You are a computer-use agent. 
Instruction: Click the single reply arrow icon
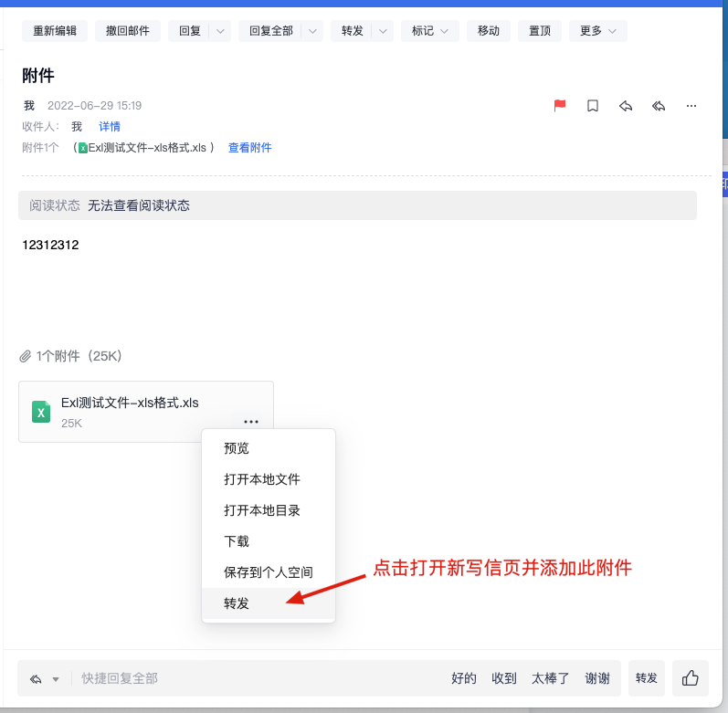point(626,106)
